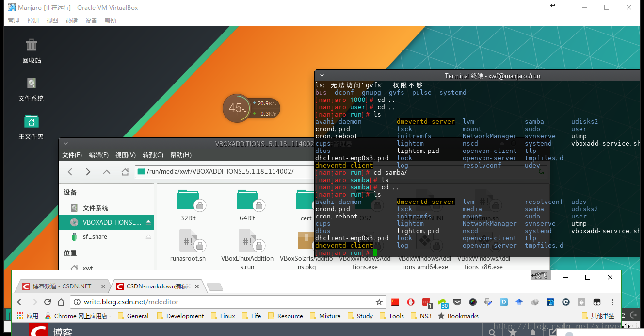Image resolution: width=644 pixels, height=336 pixels.
Task: Open the Bookmarks starred folder
Action: click(458, 316)
